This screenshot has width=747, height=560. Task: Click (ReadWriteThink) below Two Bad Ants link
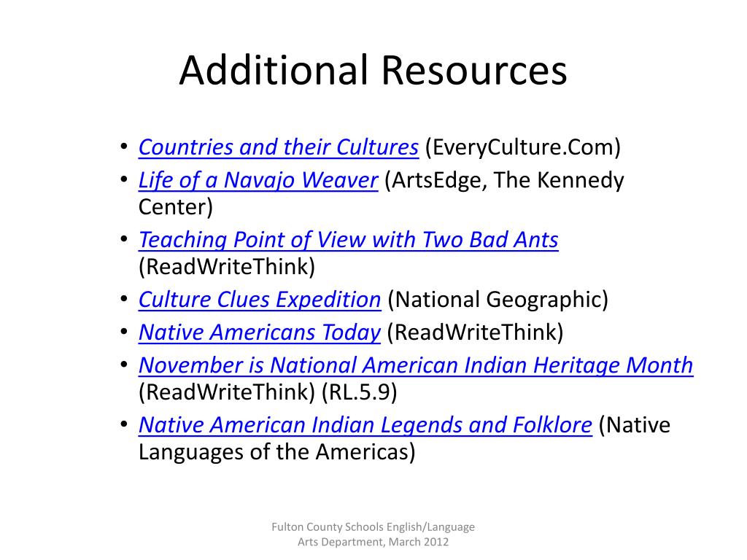(227, 267)
